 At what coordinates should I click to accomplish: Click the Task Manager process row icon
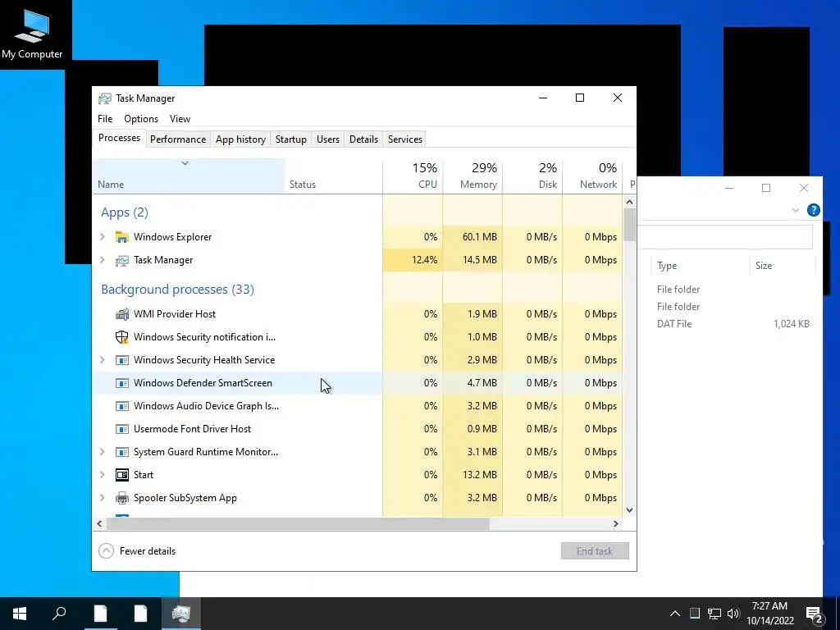(x=122, y=260)
